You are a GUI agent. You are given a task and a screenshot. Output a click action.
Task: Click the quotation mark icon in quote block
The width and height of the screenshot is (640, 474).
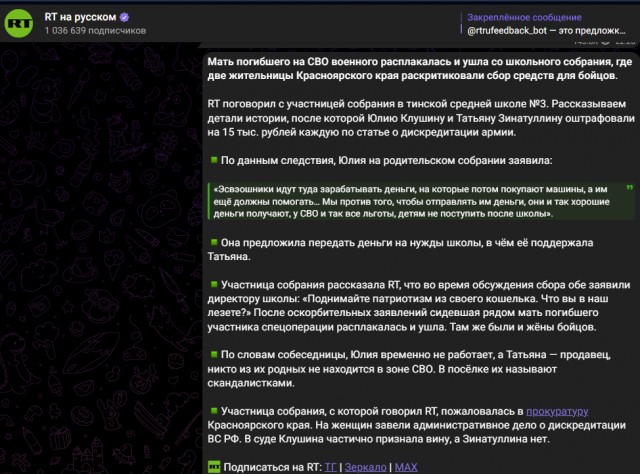pos(629,188)
